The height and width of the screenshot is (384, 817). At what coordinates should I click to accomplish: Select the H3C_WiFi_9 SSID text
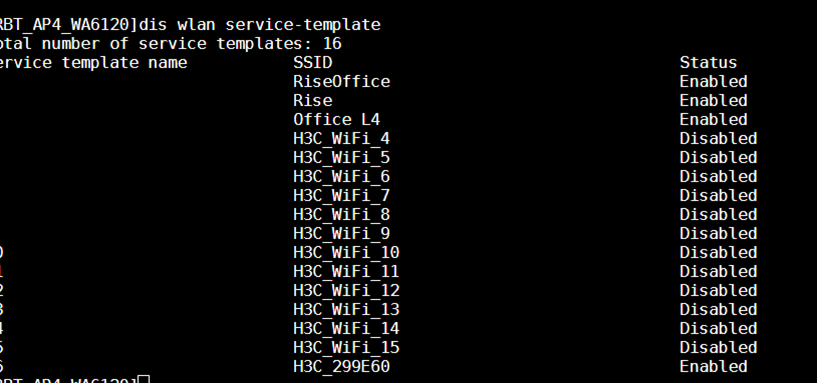(341, 233)
